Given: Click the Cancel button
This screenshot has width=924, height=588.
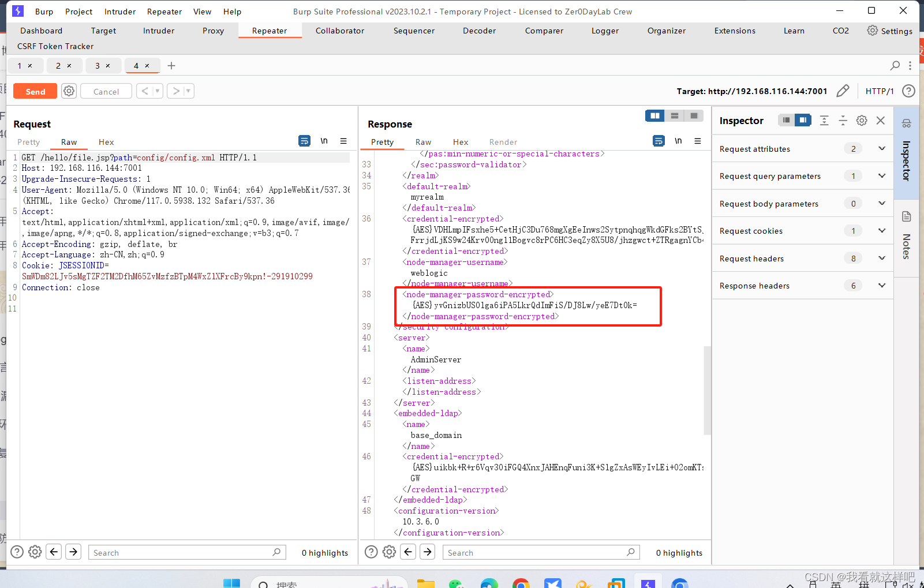Looking at the screenshot, I should tap(106, 91).
